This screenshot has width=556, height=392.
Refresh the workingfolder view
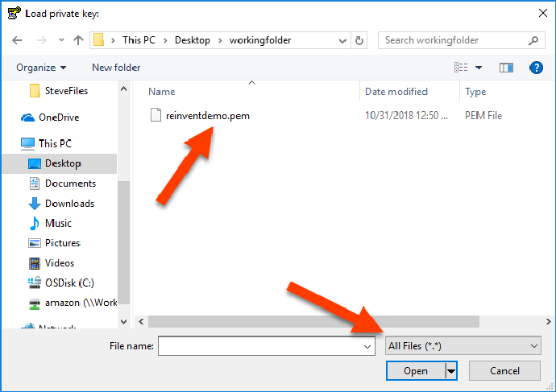coord(359,40)
